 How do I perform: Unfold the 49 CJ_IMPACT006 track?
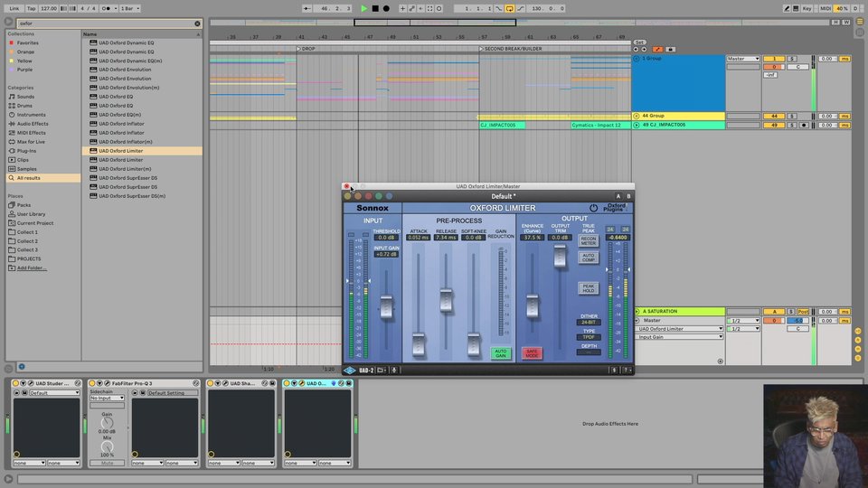coord(637,125)
